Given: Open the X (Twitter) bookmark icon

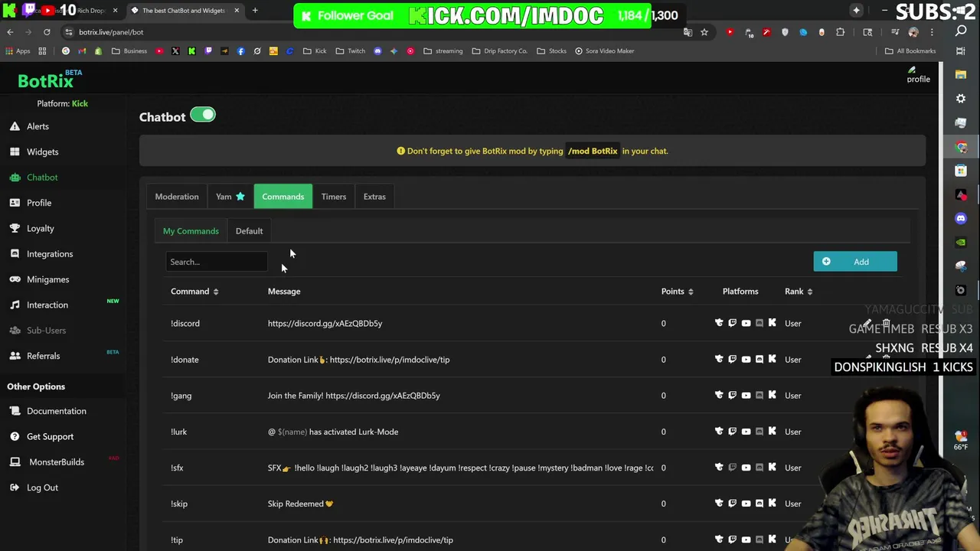Looking at the screenshot, I should coord(175,51).
